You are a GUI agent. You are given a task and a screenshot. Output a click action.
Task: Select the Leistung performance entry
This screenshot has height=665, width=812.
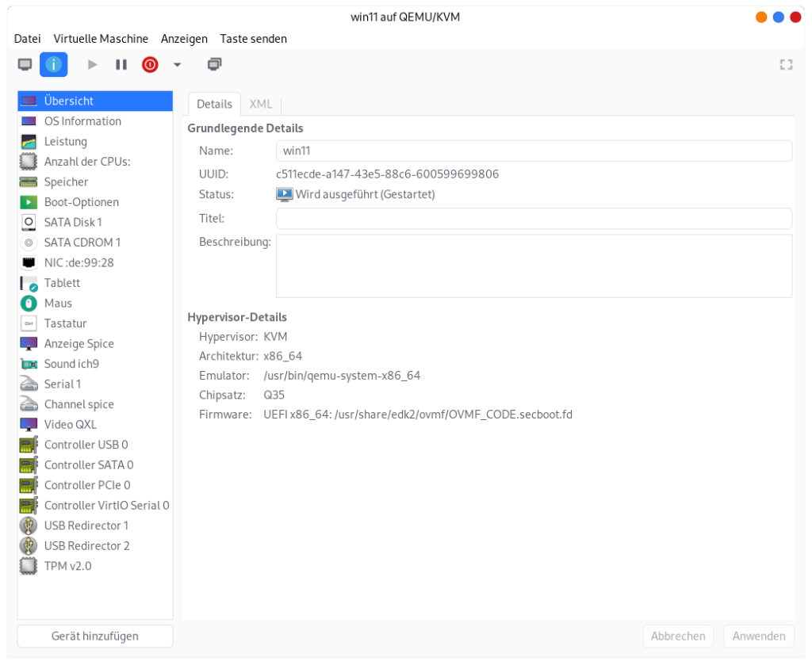95,141
